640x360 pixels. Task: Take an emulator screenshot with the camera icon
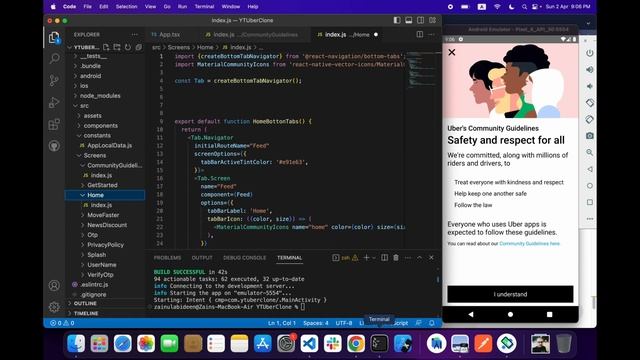[x=590, y=136]
